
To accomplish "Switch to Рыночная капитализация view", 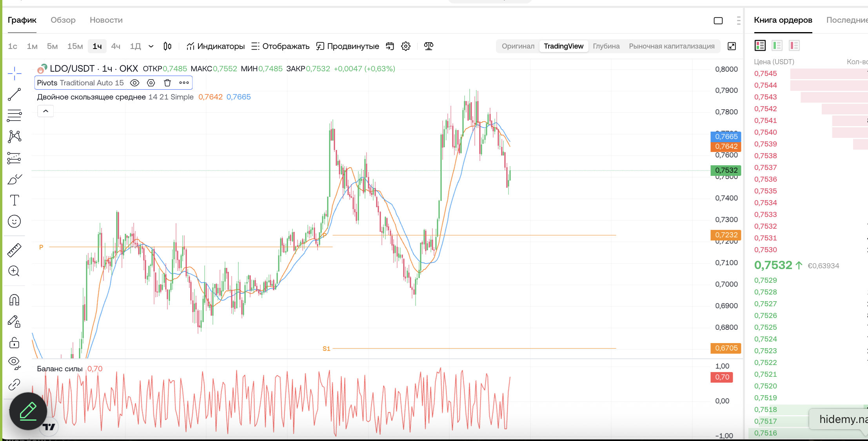I will click(x=672, y=46).
